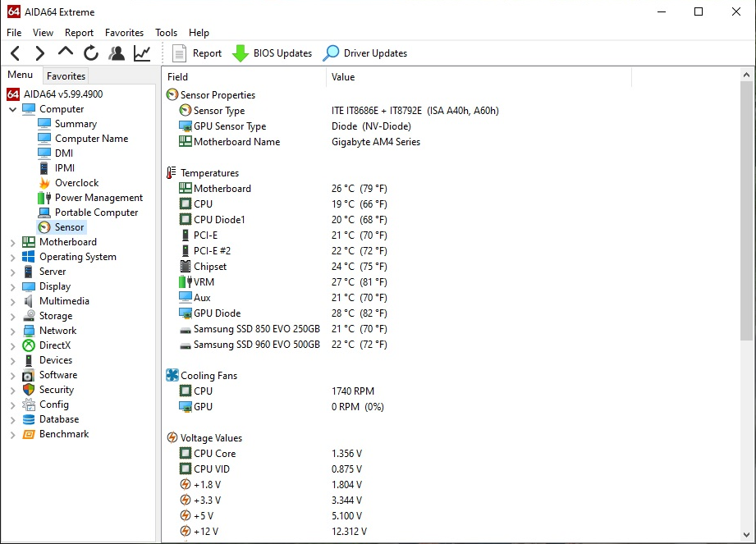Open the Favorites menu in menu bar

[x=124, y=33]
